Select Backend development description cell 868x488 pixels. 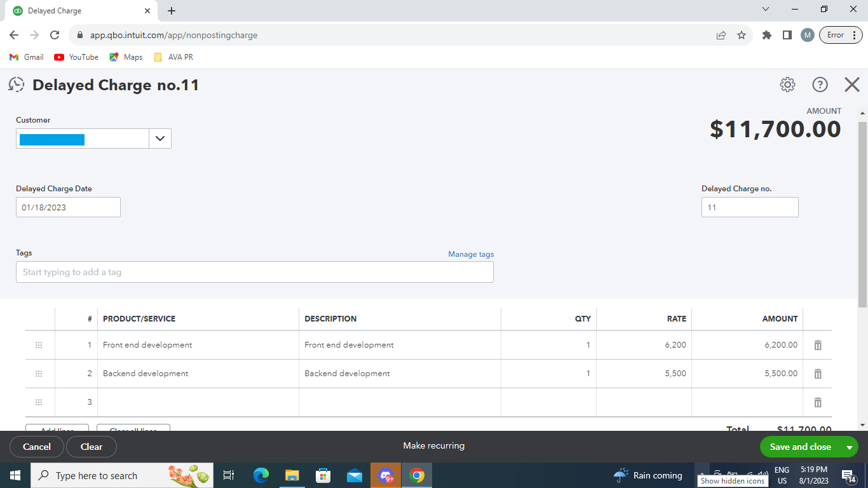coord(400,374)
